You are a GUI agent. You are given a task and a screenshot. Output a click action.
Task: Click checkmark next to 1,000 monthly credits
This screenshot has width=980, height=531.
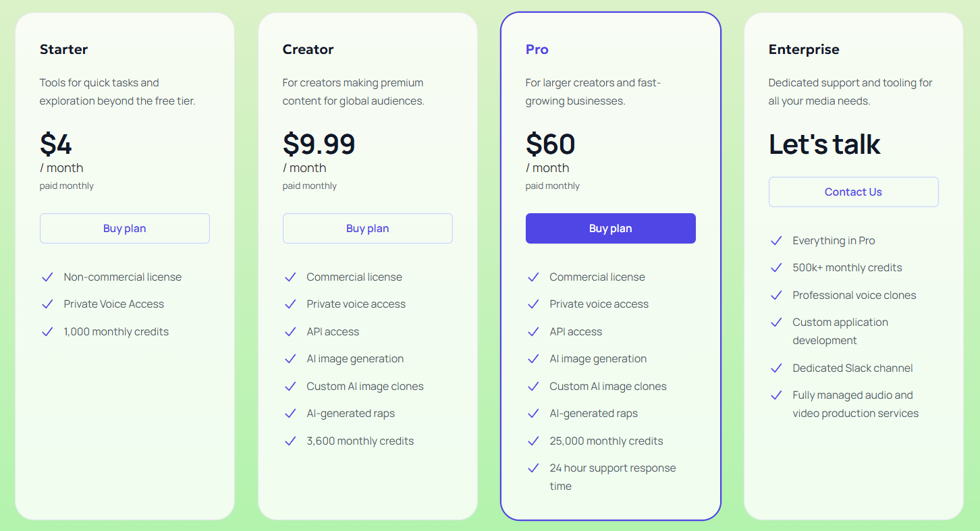[x=47, y=332]
